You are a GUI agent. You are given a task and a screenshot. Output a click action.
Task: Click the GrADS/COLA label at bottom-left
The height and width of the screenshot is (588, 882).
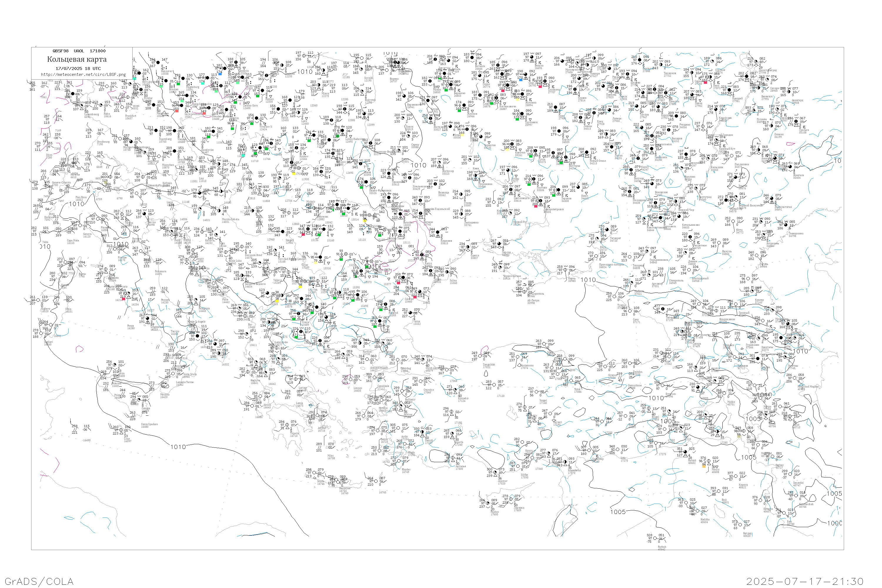[x=39, y=581]
